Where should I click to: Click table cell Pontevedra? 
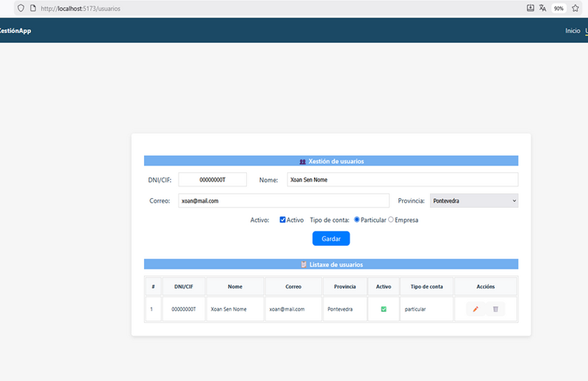(x=345, y=309)
